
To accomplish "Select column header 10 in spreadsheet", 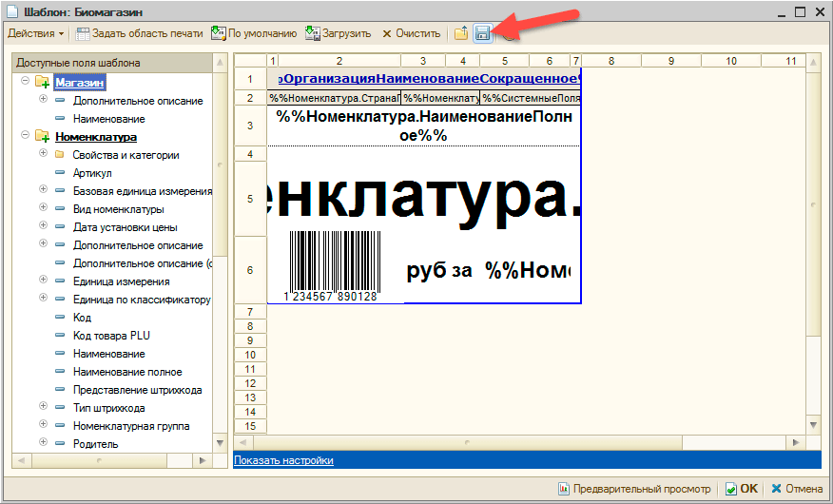I will (x=731, y=61).
